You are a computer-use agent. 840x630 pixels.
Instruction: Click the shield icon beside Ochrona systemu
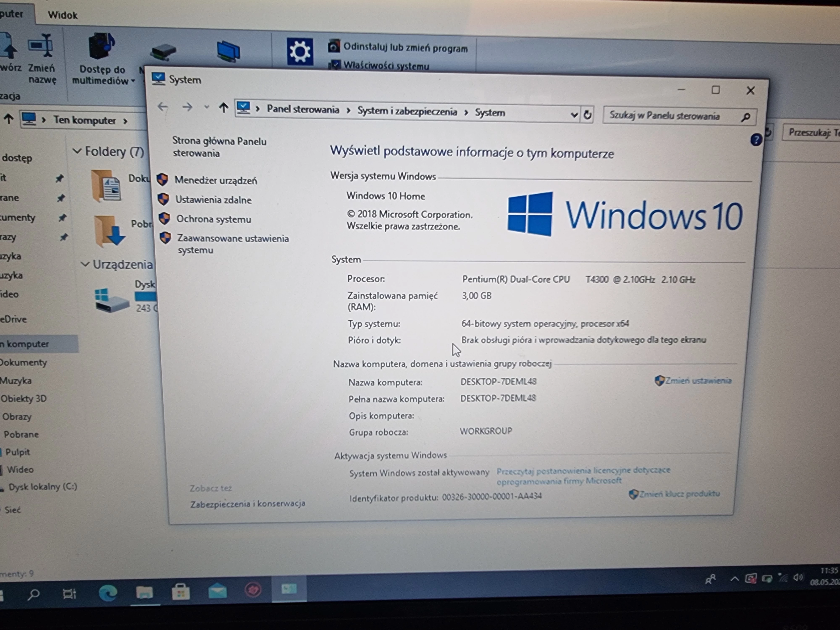tap(164, 218)
